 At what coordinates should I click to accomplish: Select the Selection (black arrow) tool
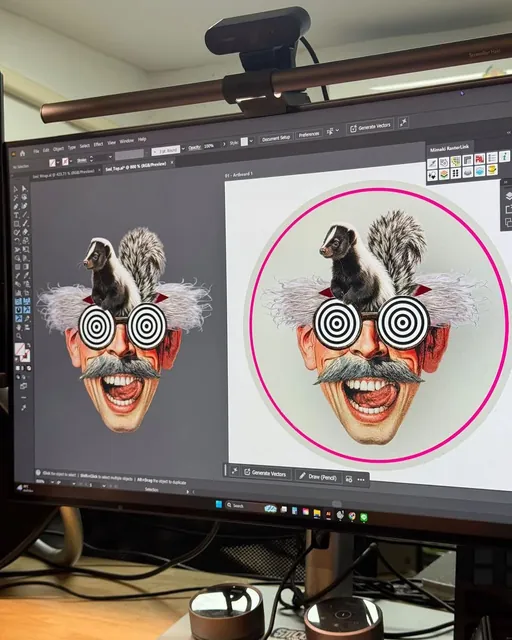(16, 189)
